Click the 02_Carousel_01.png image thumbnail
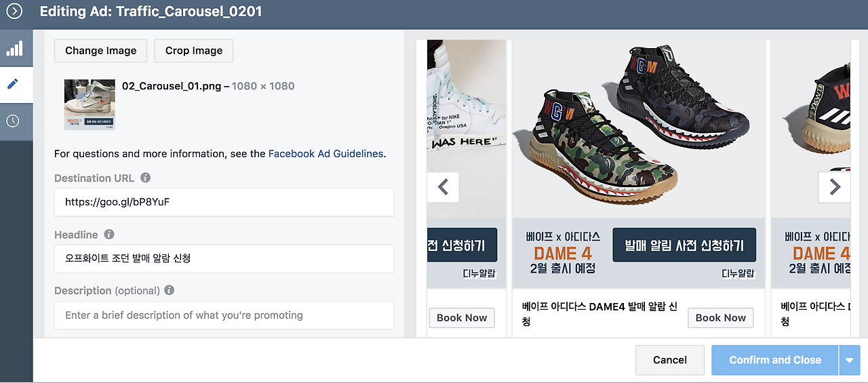 (x=90, y=104)
